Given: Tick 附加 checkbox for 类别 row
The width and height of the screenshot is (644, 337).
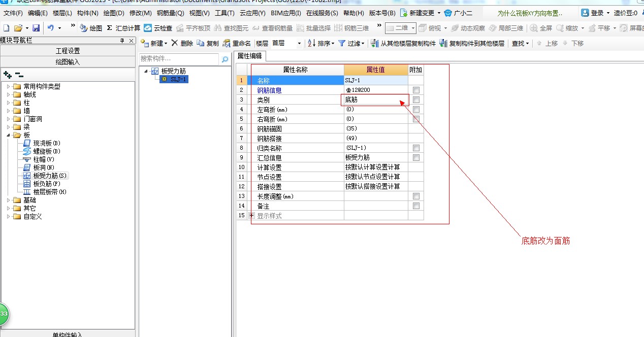Looking at the screenshot, I should [416, 99].
